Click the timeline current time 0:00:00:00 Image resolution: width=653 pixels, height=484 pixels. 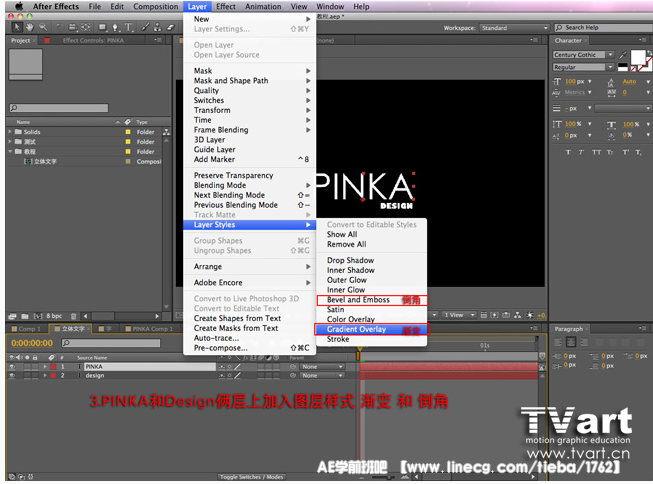32,343
